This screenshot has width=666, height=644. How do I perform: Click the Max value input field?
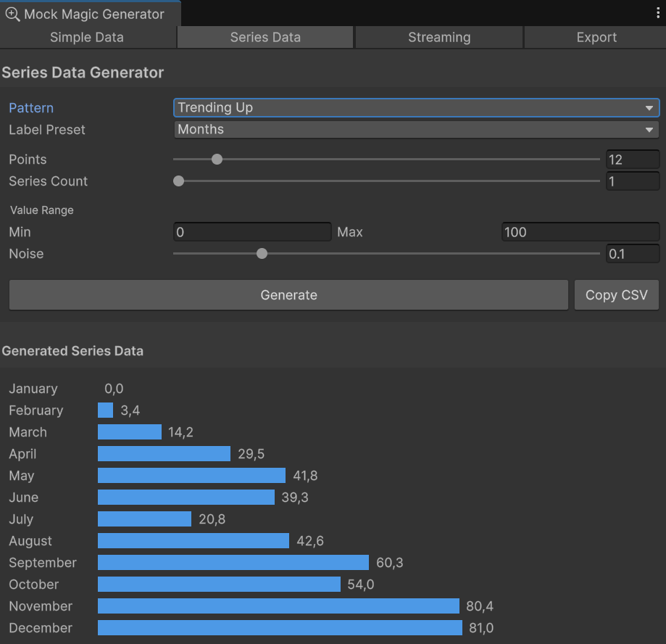[580, 232]
